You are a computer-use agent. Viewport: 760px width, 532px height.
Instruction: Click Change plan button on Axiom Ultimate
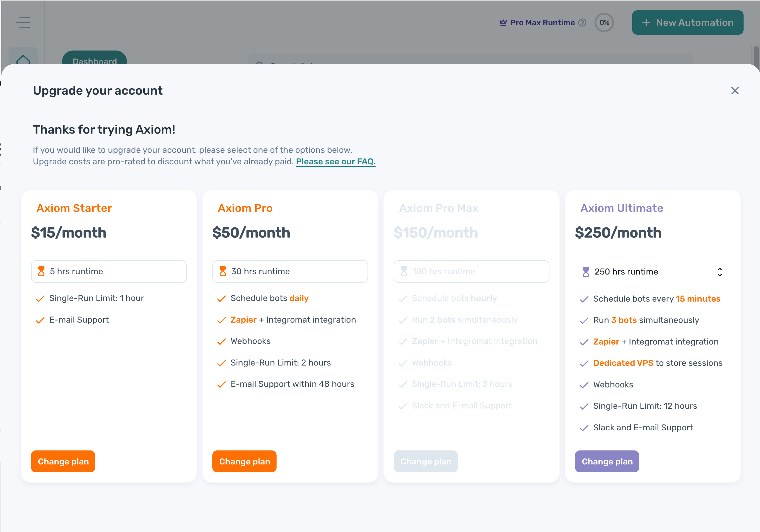coord(607,461)
